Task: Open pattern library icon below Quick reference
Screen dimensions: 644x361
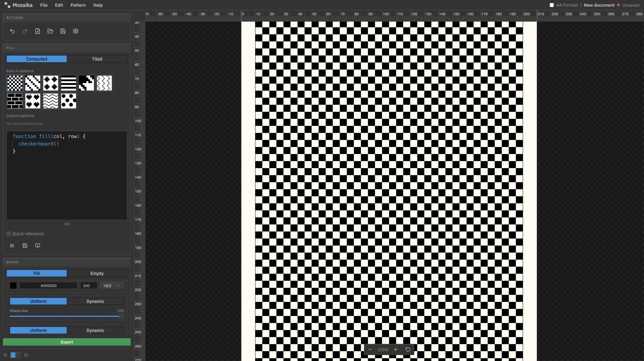Action: [12, 246]
